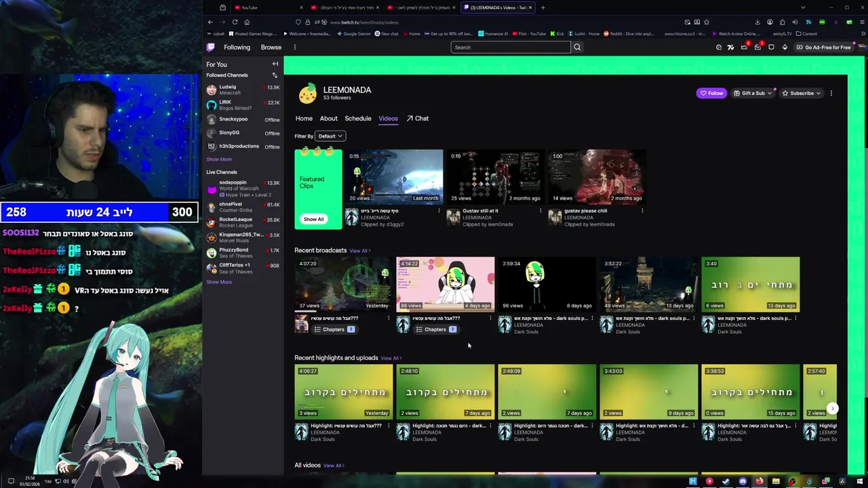
Task: Switch to the Home tab
Action: 304,119
